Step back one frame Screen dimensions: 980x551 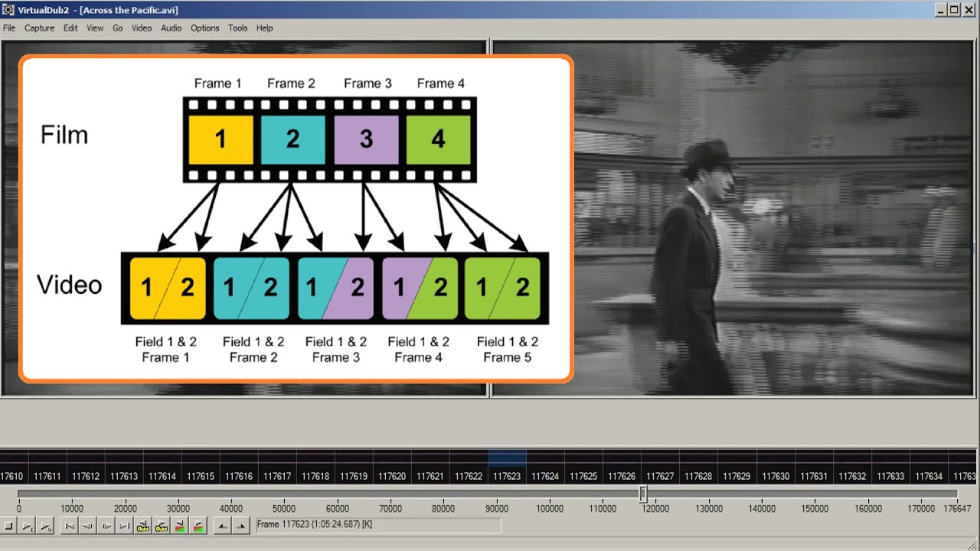pos(88,526)
